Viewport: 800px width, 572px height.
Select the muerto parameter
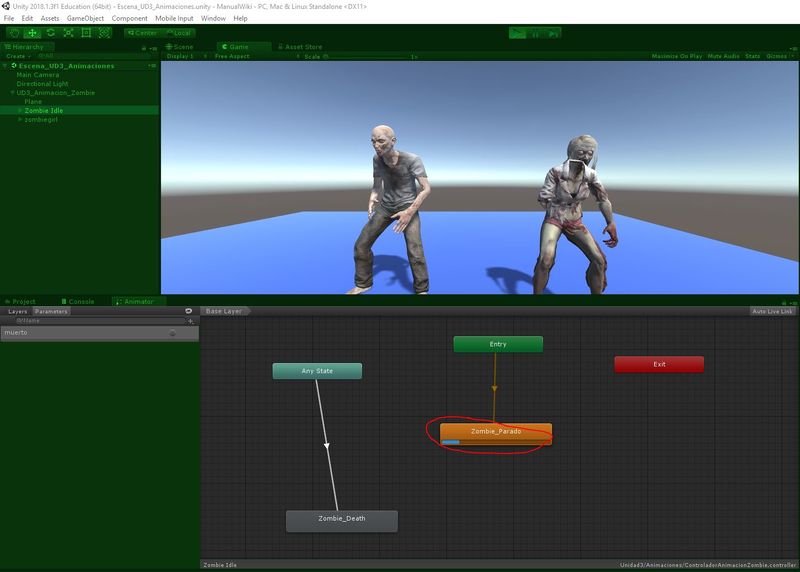point(99,333)
